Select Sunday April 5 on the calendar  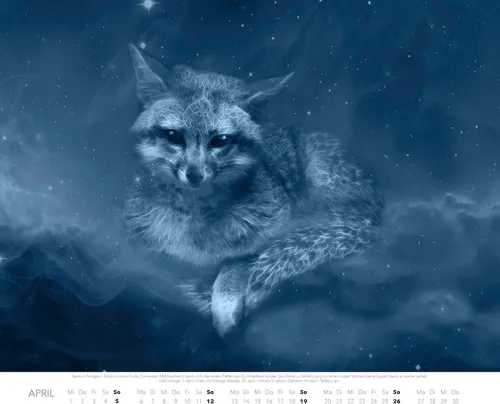click(117, 401)
